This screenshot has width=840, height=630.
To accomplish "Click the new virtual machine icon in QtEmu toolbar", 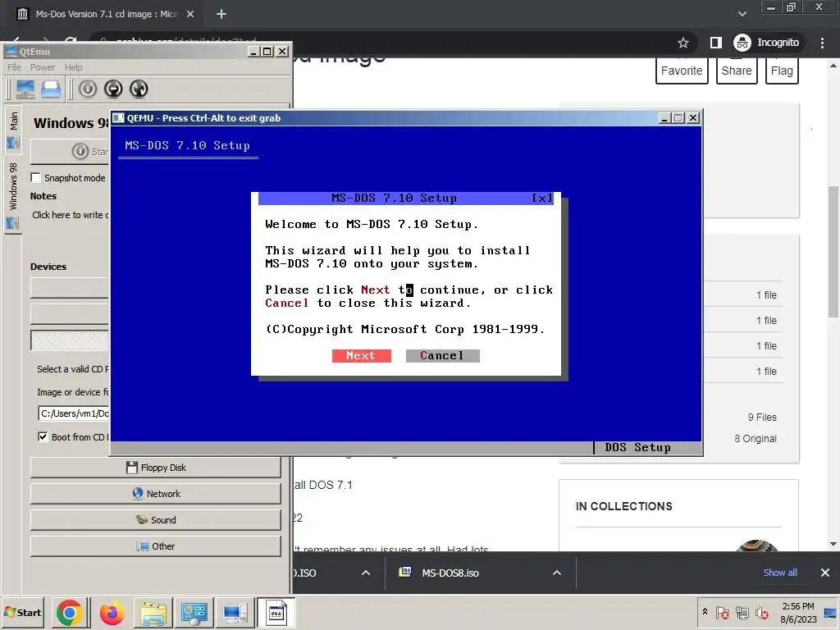I will [25, 89].
